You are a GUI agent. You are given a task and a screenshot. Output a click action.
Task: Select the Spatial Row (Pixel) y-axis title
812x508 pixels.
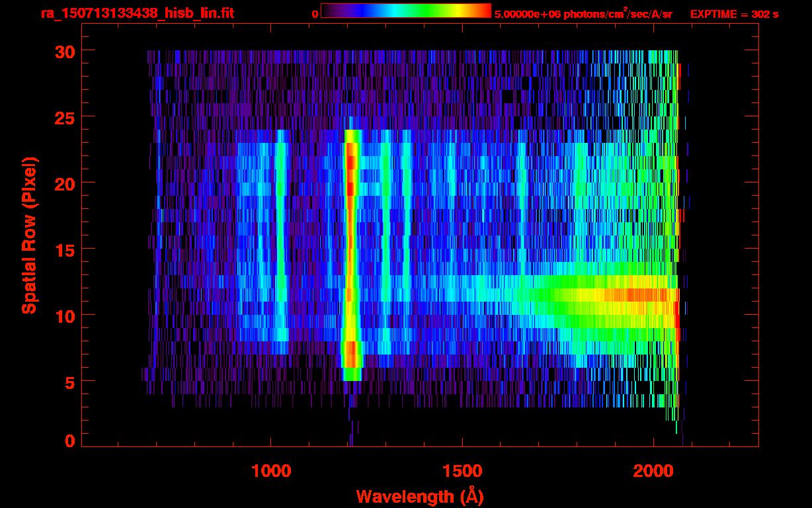click(x=29, y=235)
